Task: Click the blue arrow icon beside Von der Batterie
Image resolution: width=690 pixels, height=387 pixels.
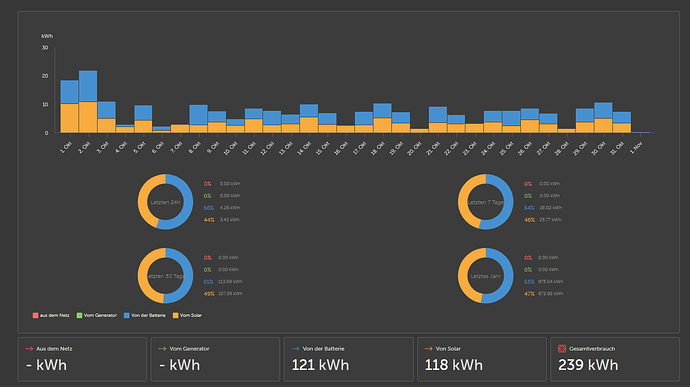Action: coord(295,349)
